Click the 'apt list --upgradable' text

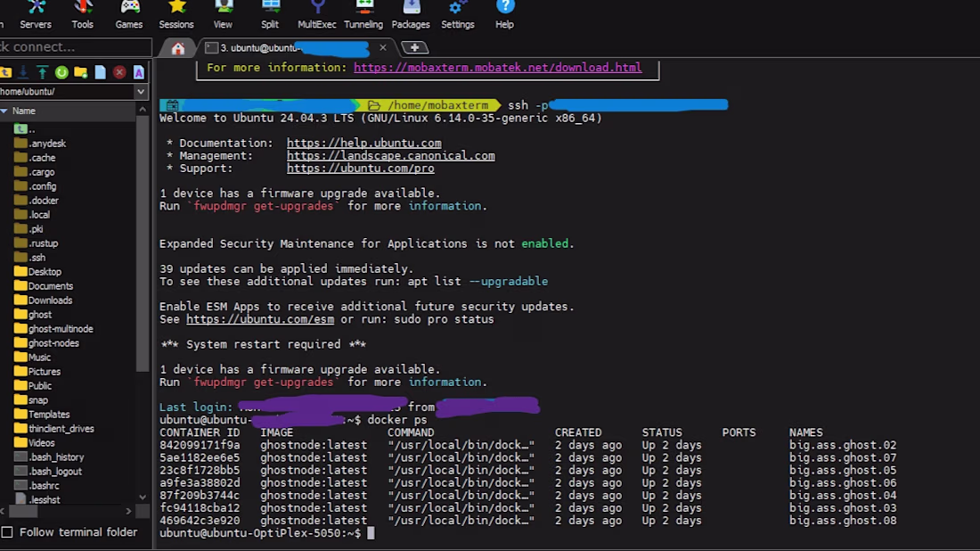click(478, 282)
